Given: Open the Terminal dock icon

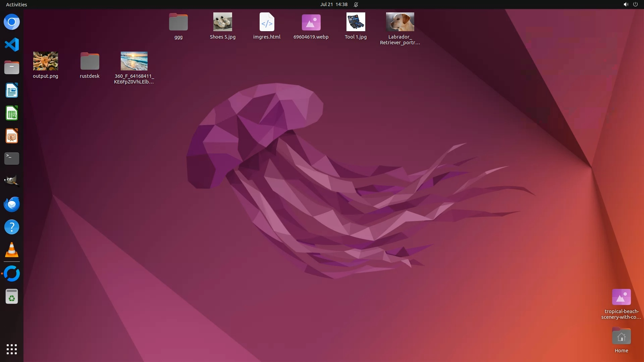Looking at the screenshot, I should pyautogui.click(x=12, y=159).
